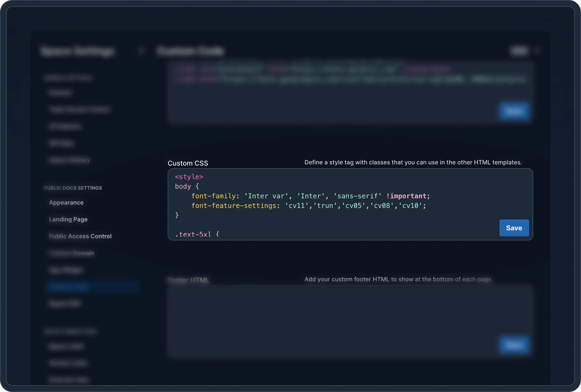Save the Custom CSS changes
581x392 pixels.
pyautogui.click(x=514, y=228)
